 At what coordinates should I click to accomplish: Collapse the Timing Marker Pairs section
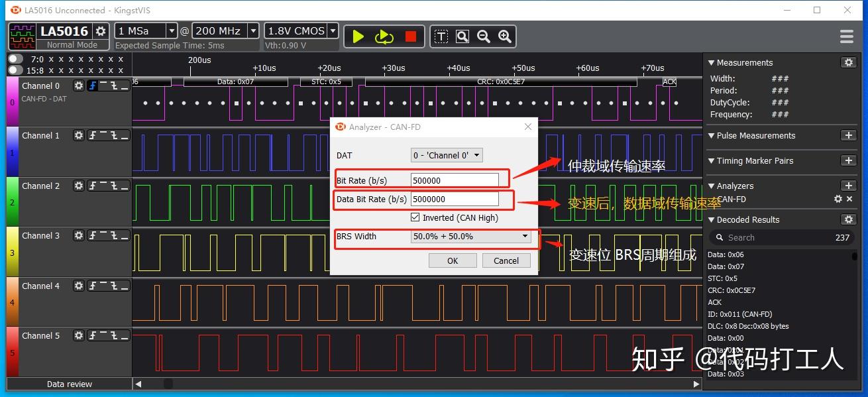tap(712, 160)
